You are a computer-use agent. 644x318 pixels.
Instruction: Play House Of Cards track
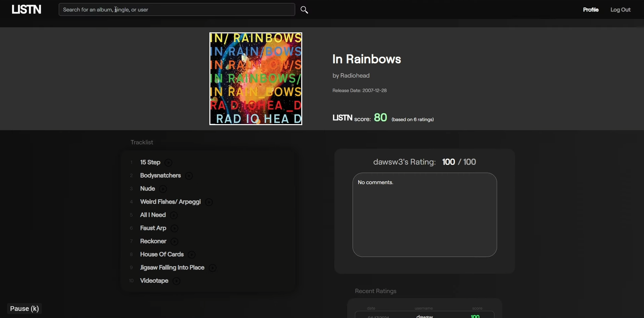click(192, 255)
